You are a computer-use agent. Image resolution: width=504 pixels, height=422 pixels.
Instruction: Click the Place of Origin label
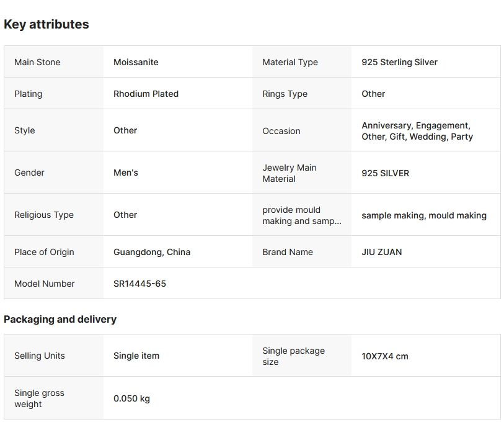[x=44, y=252]
